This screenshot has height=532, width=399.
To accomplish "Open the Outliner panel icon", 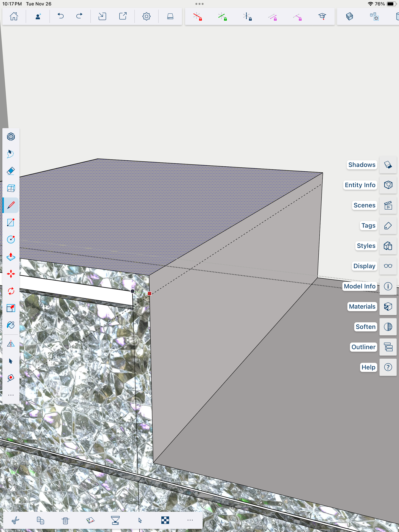I will coord(388,347).
